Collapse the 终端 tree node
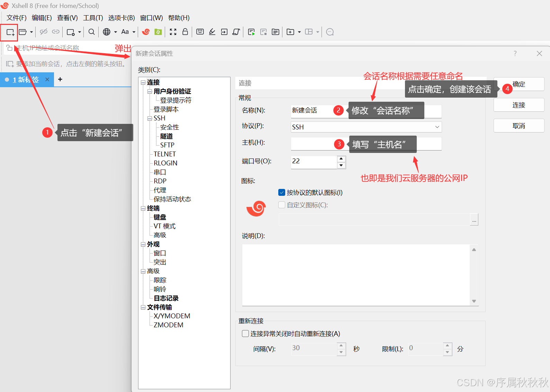The width and height of the screenshot is (550, 392). (143, 208)
